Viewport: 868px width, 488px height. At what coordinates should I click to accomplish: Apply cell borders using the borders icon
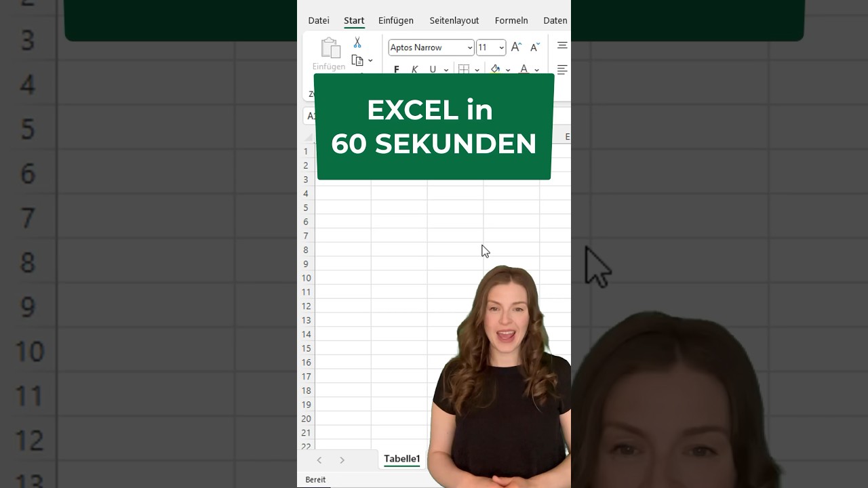(464, 70)
